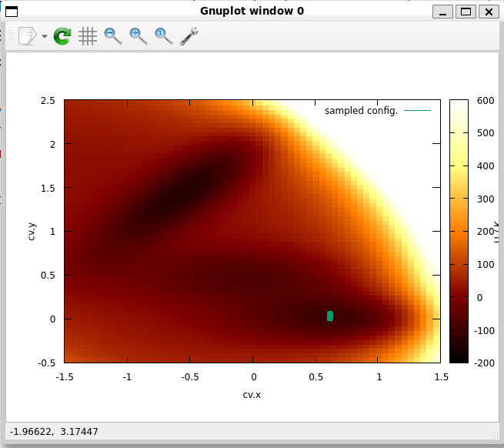This screenshot has width=504, height=448.
Task: Click the zoom out magnifier icon
Action: 113,36
